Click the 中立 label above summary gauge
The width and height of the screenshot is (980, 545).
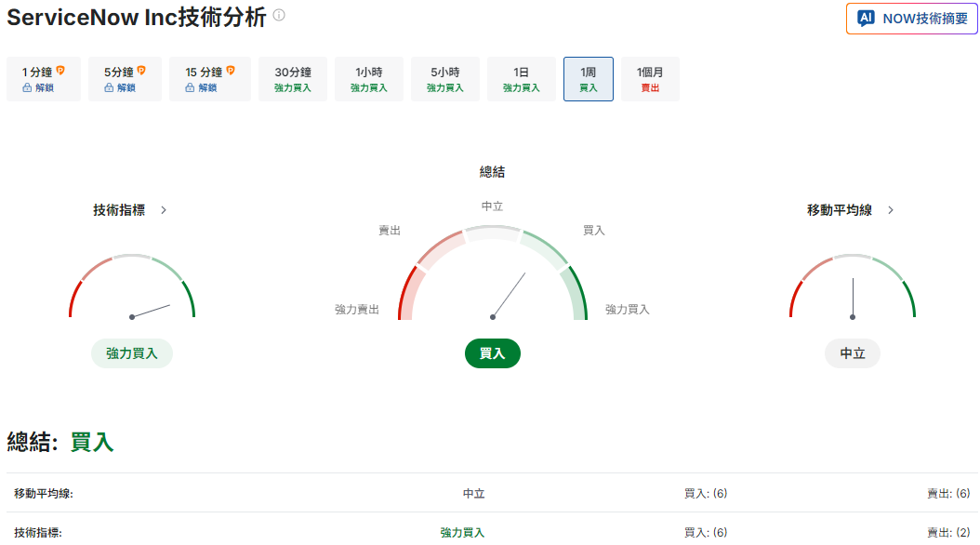coord(493,206)
